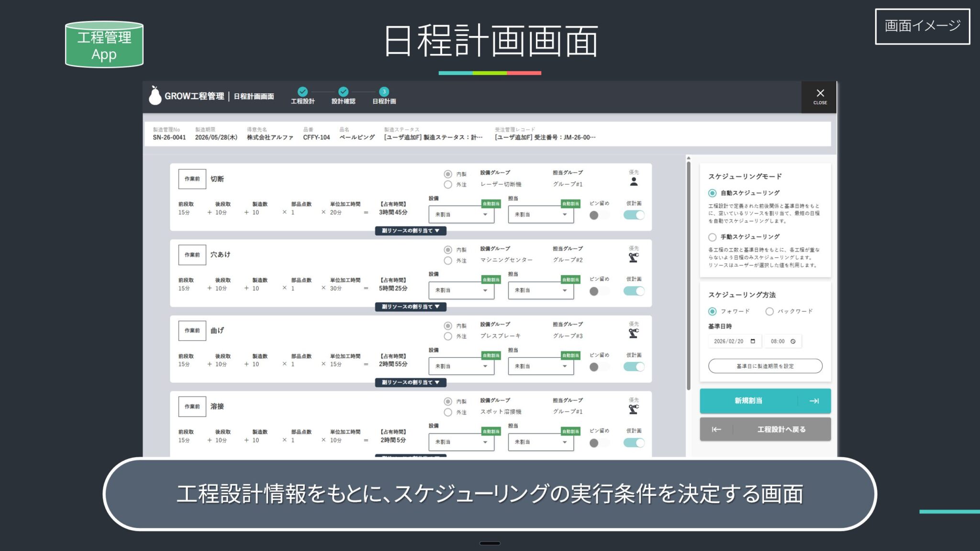Click the robot arm priority icon for 曲げ
980x551 pixels.
point(634,333)
